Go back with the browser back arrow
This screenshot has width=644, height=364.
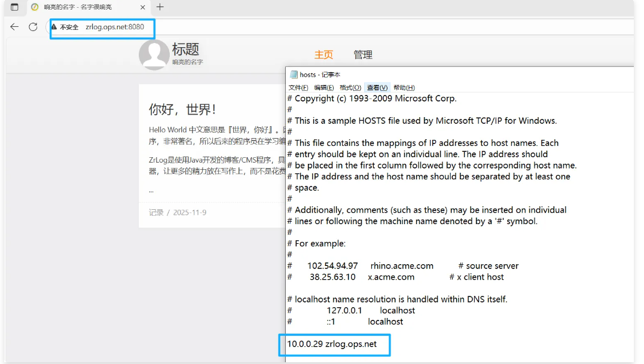coord(14,27)
